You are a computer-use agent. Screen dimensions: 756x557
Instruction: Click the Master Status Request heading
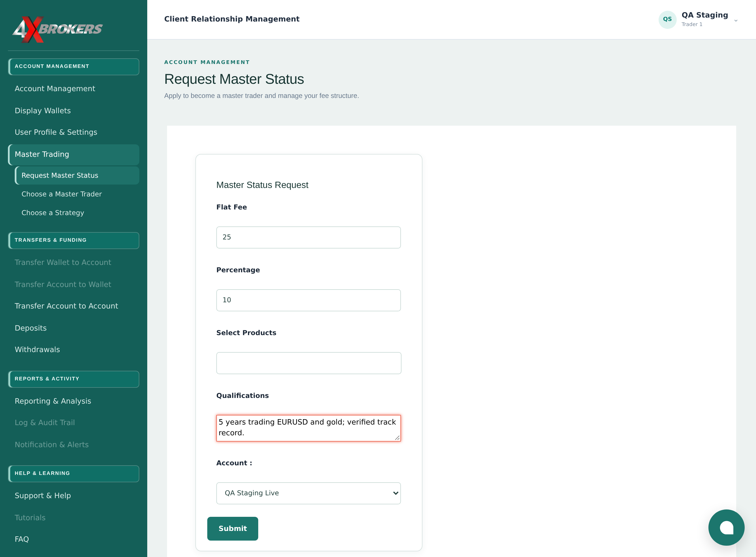point(262,185)
